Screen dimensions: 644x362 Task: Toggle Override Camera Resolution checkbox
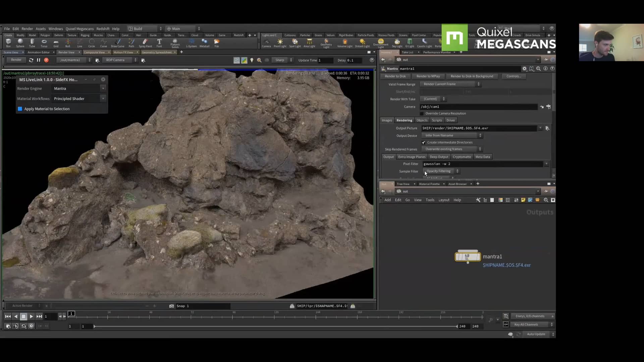tap(422, 113)
